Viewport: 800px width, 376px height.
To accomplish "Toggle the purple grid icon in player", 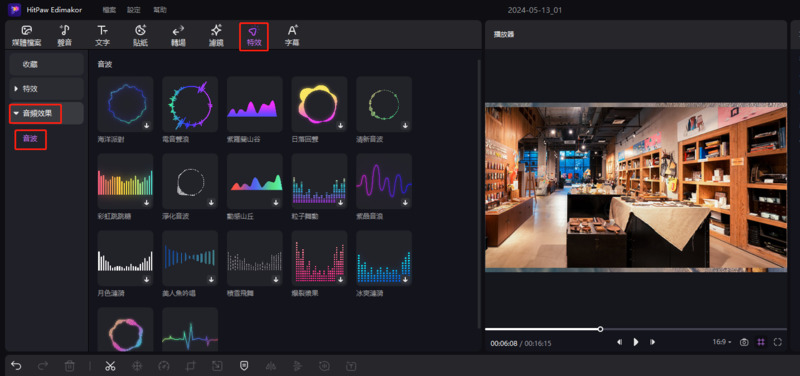I will [761, 342].
